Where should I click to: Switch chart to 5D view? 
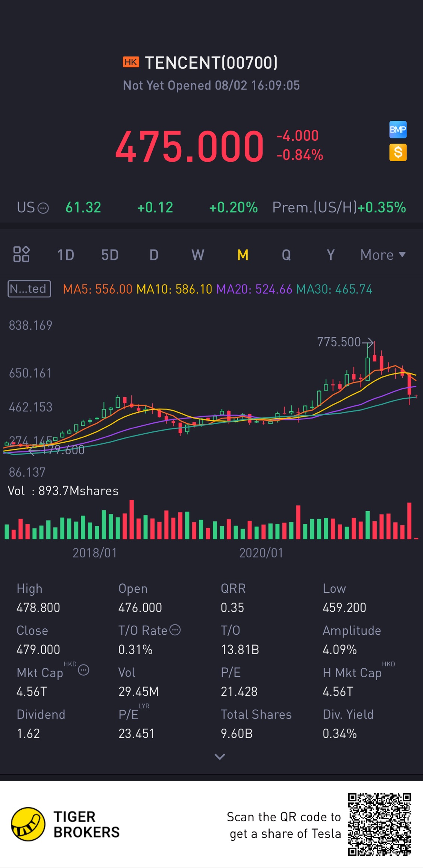(110, 255)
